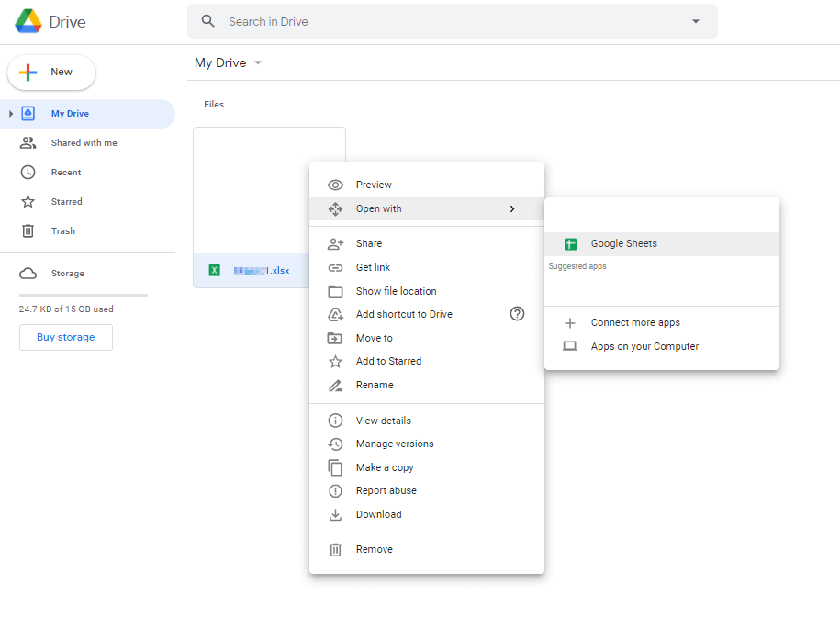Click the Add to Starred star icon
Screen dimensions: 840x640
[335, 362]
